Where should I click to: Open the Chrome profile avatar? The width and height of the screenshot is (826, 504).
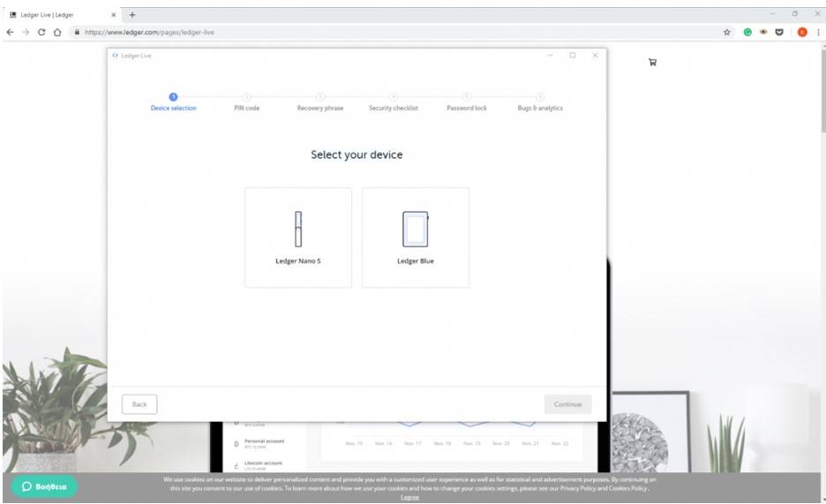pyautogui.click(x=802, y=32)
